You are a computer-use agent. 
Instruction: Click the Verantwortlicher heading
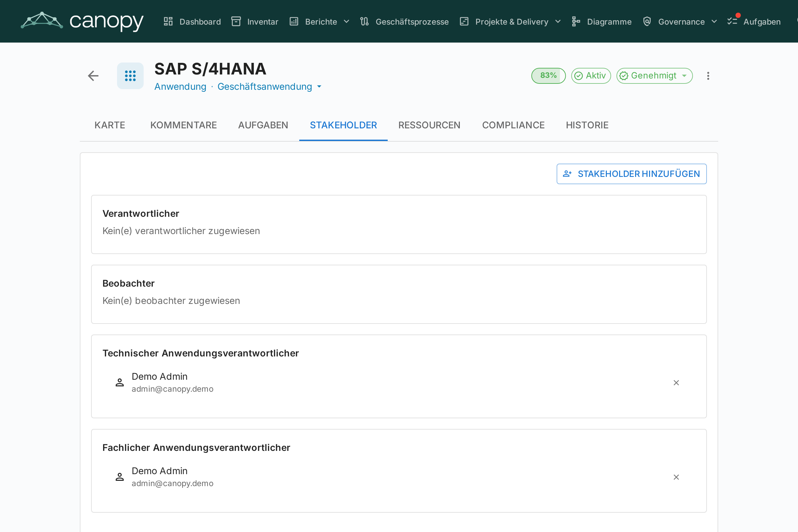click(x=141, y=214)
